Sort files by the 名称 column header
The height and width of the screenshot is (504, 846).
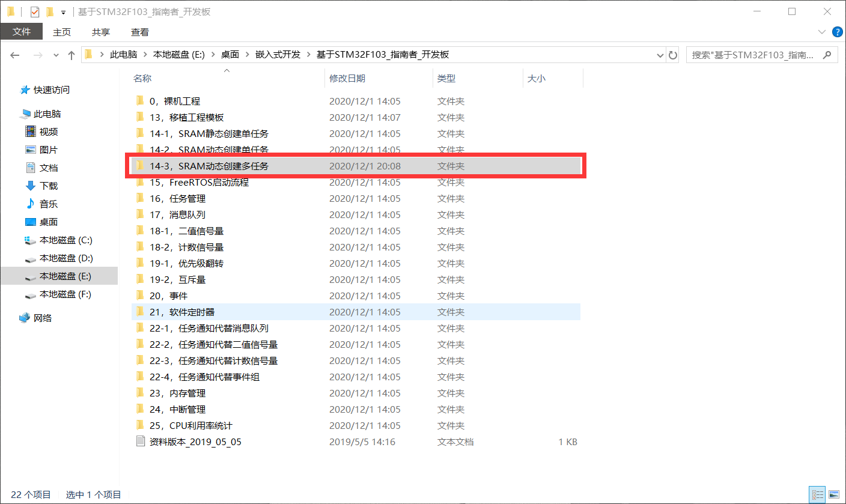pyautogui.click(x=142, y=78)
